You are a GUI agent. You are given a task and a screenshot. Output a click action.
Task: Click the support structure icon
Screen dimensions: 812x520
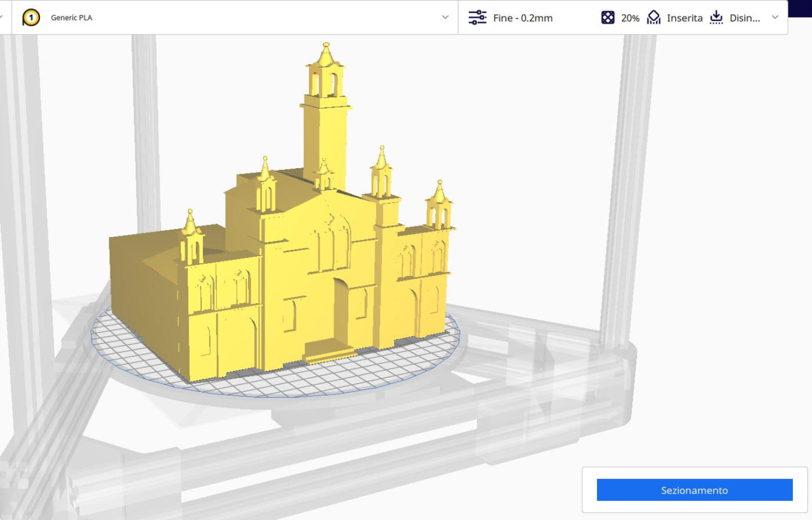(x=653, y=18)
